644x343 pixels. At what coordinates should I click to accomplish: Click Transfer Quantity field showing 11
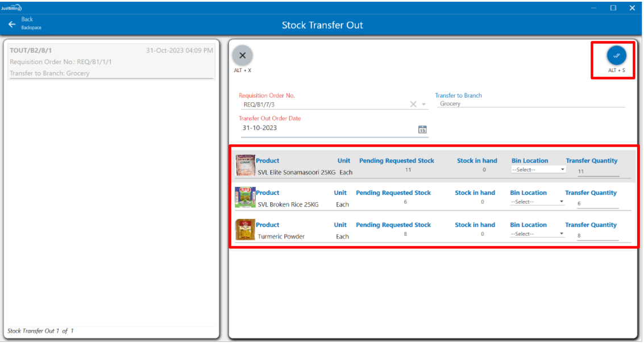tap(598, 171)
